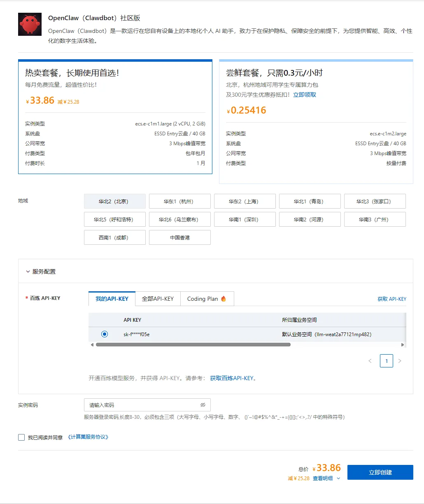Select the 华南3（广州） region
This screenshot has width=424, height=504.
tap(375, 220)
